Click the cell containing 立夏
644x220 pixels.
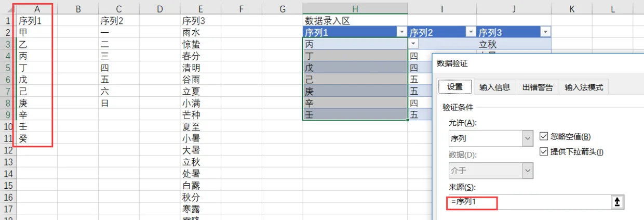click(200, 91)
